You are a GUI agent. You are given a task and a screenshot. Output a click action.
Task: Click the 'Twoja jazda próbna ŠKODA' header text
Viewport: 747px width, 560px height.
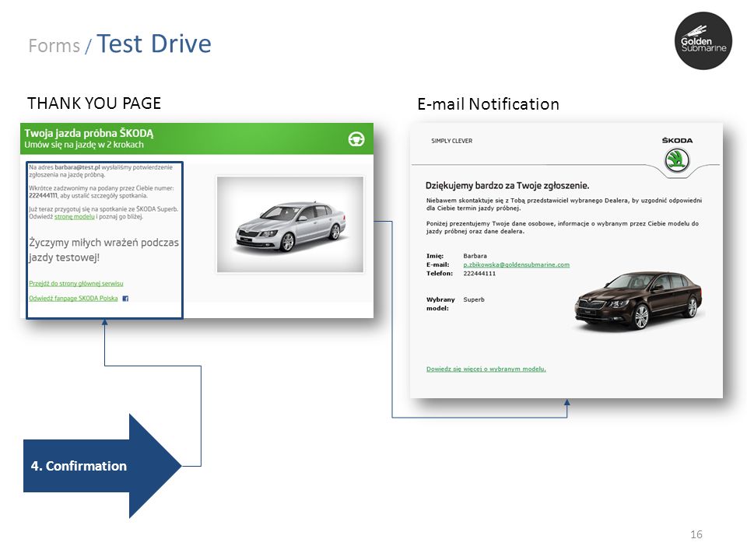(x=89, y=133)
